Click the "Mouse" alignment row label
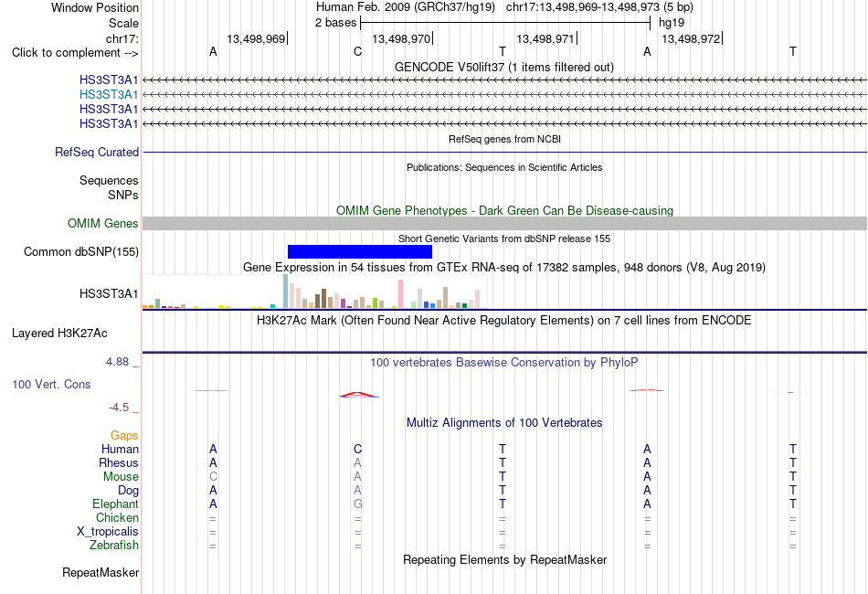 [x=121, y=477]
